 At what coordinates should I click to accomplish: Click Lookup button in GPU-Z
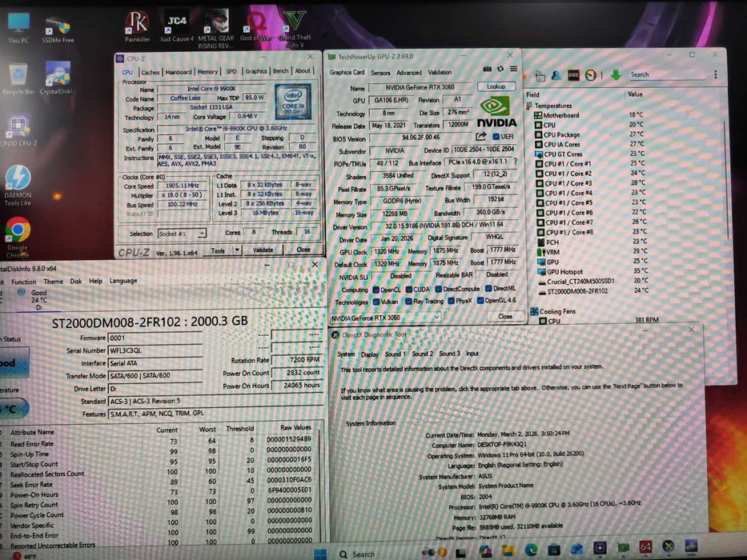coord(496,86)
